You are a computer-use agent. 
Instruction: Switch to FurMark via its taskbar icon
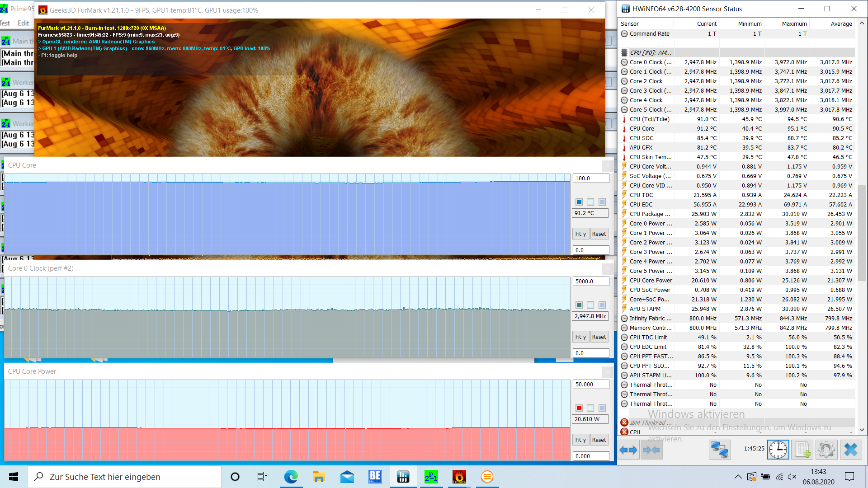tap(459, 477)
